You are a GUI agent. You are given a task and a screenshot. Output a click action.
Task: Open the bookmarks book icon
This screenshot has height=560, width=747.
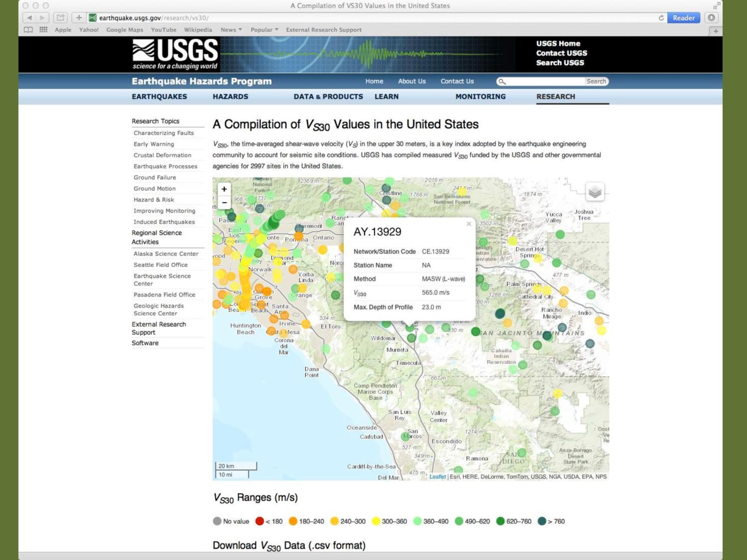click(x=28, y=29)
